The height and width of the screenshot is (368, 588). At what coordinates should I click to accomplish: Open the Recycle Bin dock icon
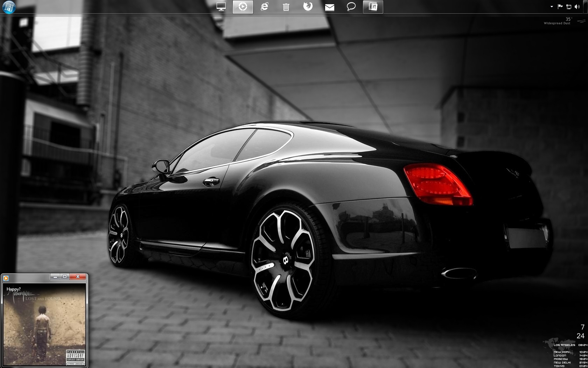[x=286, y=7]
